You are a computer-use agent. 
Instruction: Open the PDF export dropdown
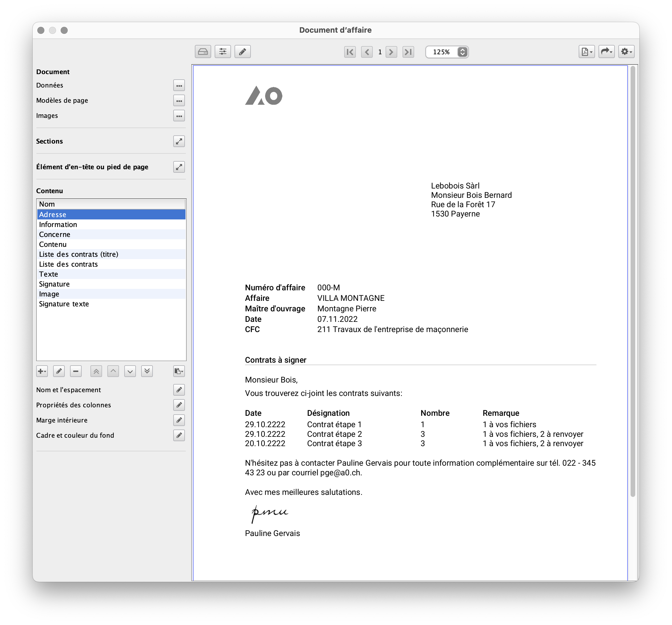pos(587,52)
